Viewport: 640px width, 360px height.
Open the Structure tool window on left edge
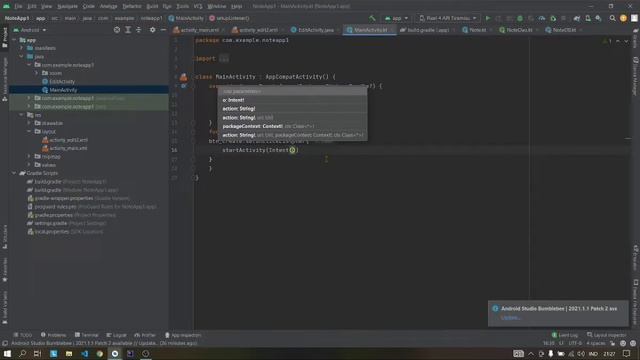click(x=5, y=237)
